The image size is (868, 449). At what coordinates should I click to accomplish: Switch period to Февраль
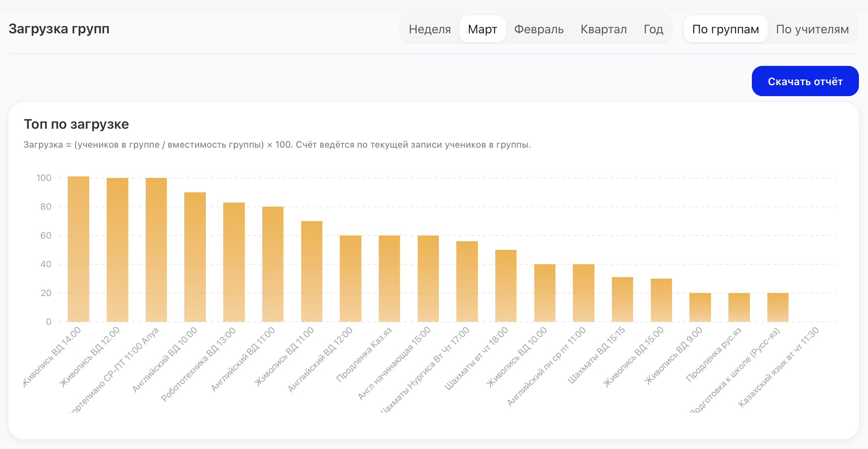tap(538, 29)
